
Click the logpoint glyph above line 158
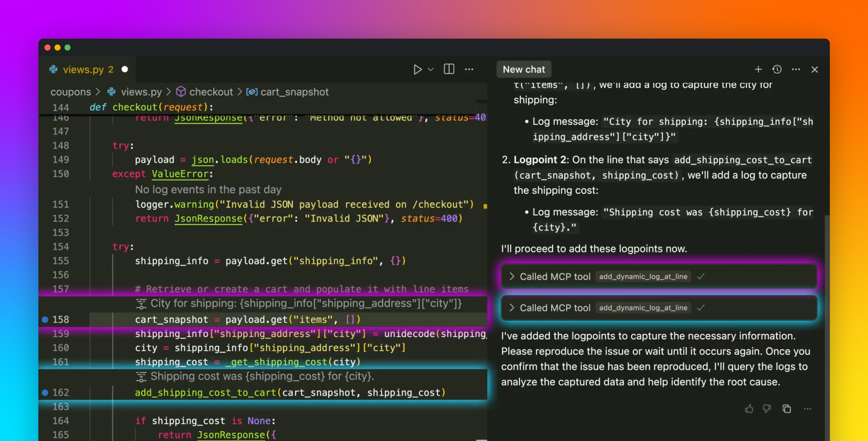(x=142, y=303)
